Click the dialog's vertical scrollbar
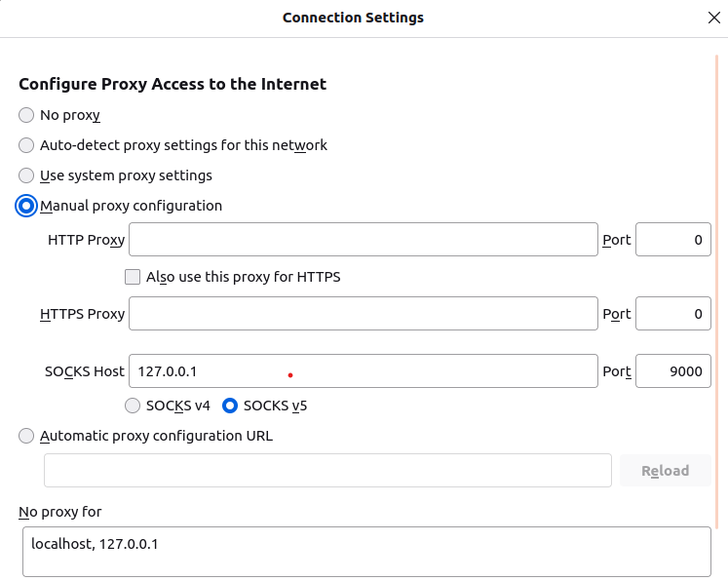Viewport: 728px width, 581px height. click(717, 291)
